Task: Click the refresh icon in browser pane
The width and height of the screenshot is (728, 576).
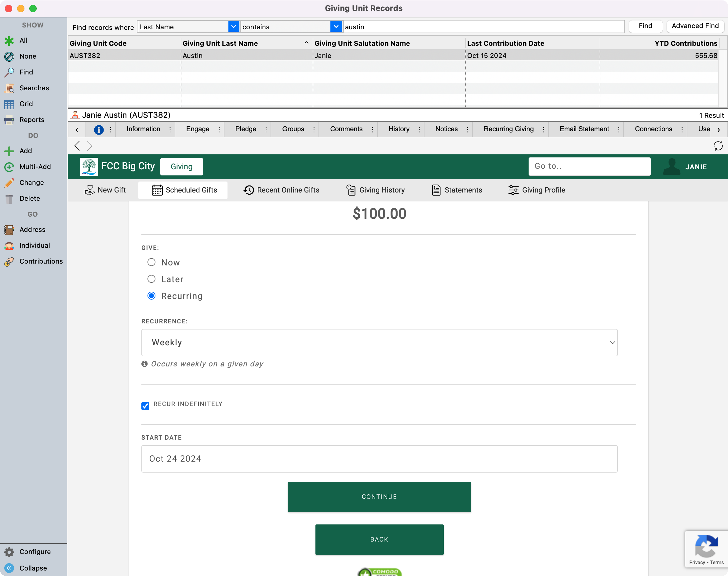Action: [718, 146]
